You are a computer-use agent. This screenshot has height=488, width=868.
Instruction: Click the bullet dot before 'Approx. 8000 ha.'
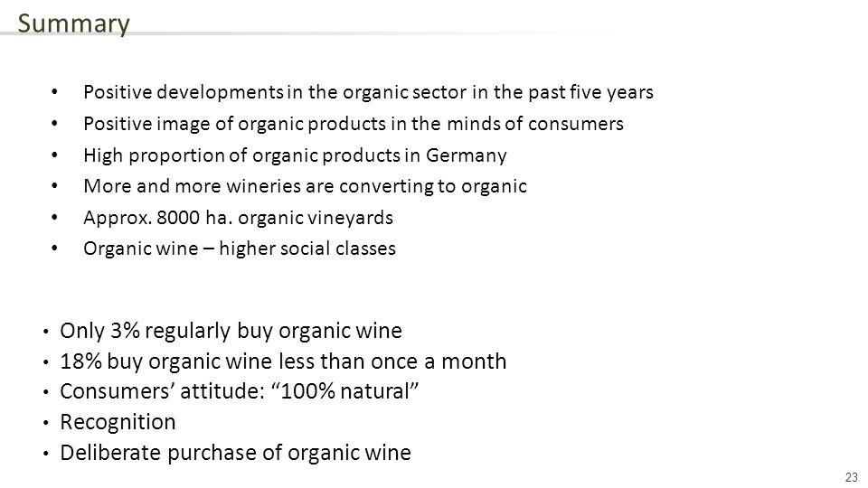pyautogui.click(x=54, y=218)
